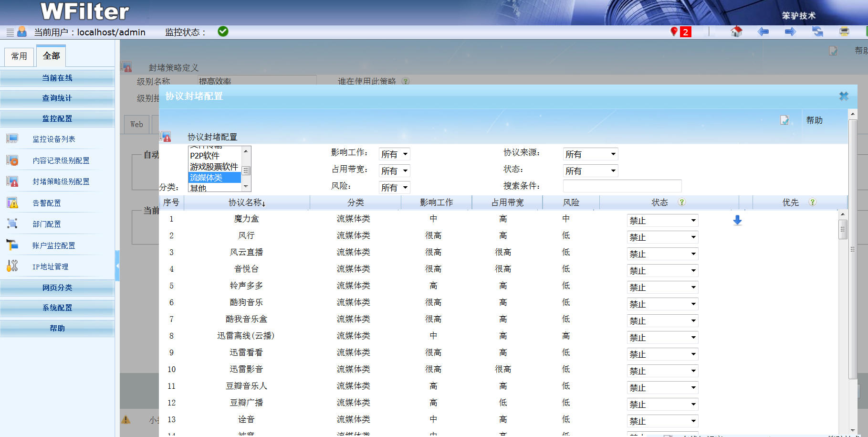Open the 风险 filter dropdown
This screenshot has width=868, height=437.
pyautogui.click(x=394, y=188)
